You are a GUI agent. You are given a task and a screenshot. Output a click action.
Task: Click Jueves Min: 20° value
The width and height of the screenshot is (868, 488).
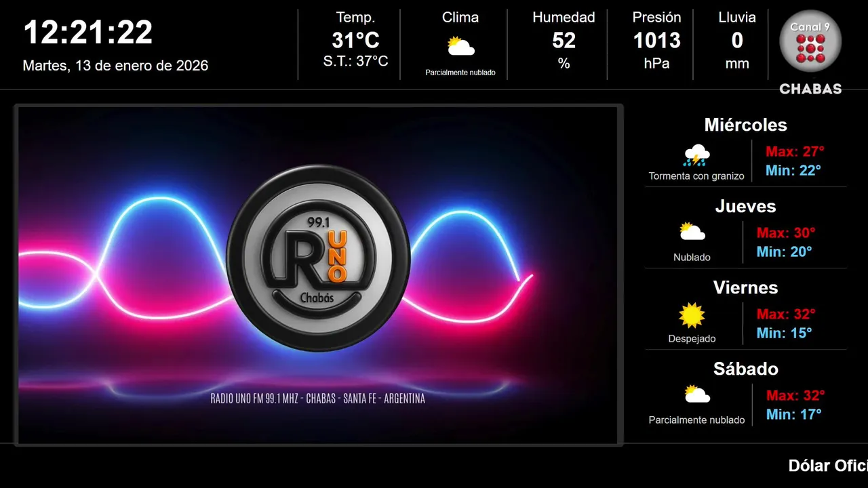pyautogui.click(x=785, y=251)
